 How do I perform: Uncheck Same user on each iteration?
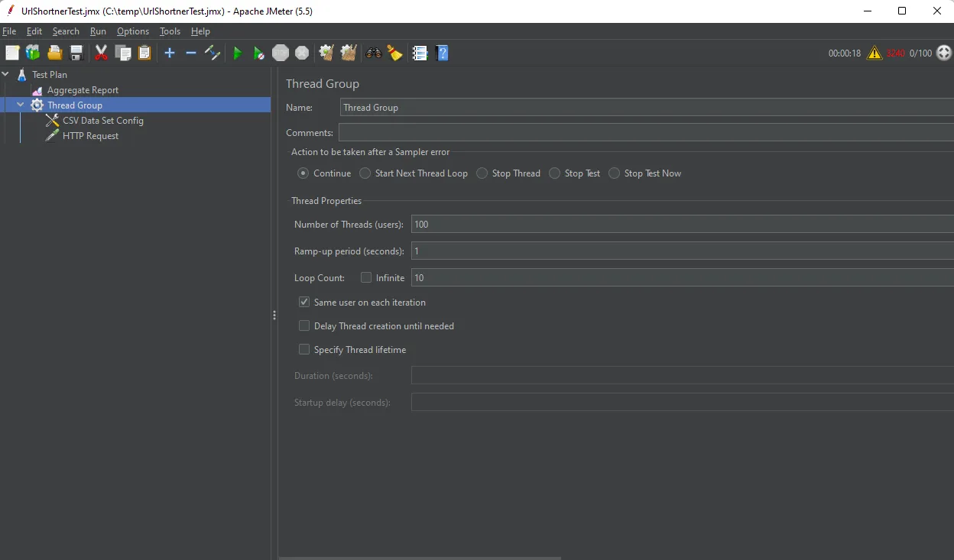(x=304, y=302)
